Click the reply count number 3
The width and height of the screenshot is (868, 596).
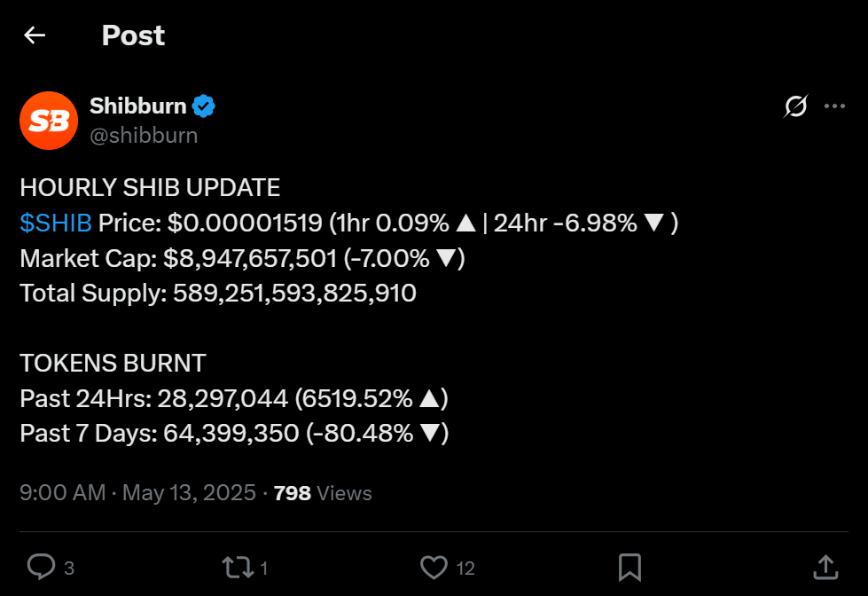pos(69,568)
